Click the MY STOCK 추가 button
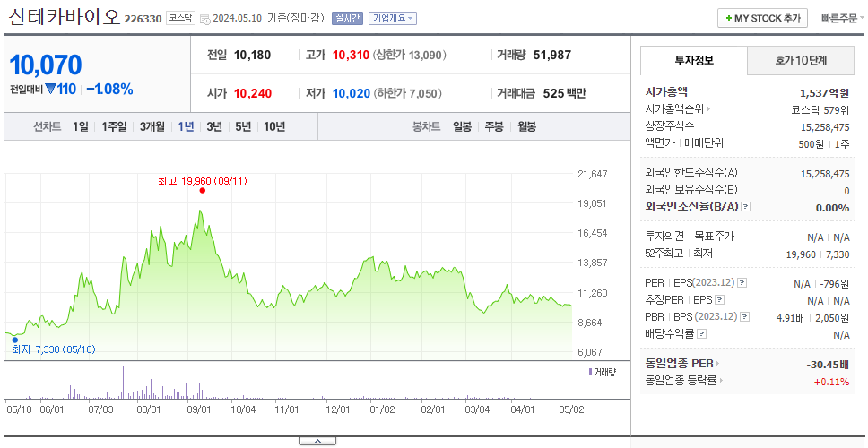 pyautogui.click(x=763, y=18)
